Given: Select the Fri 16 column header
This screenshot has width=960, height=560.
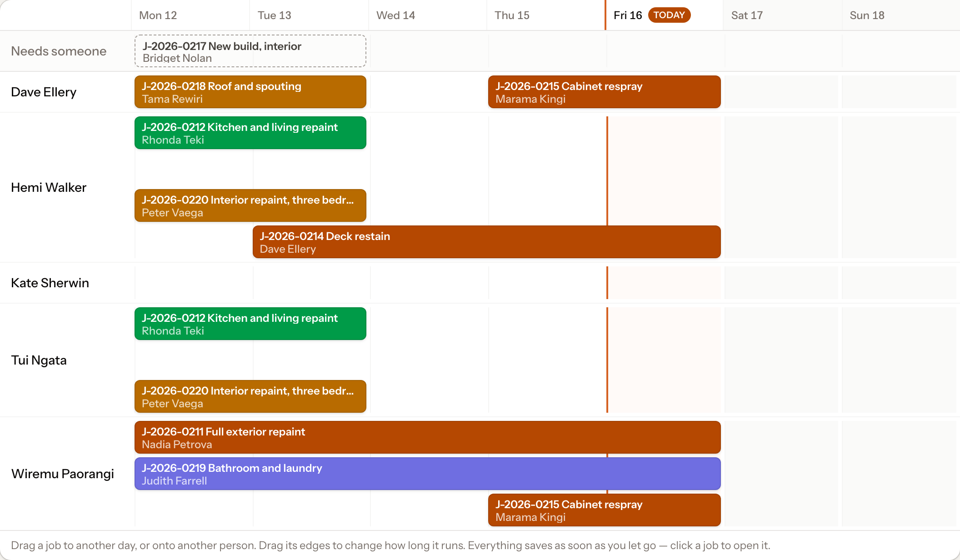Looking at the screenshot, I should [664, 15].
